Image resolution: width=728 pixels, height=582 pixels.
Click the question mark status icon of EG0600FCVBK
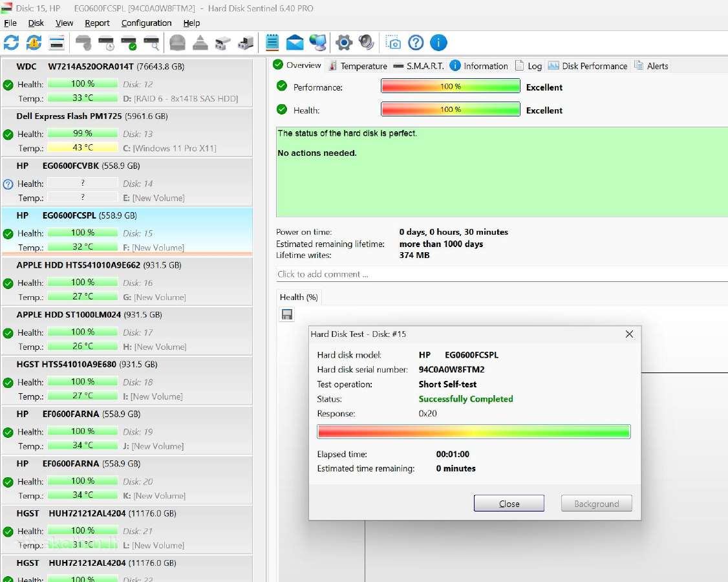(8, 184)
